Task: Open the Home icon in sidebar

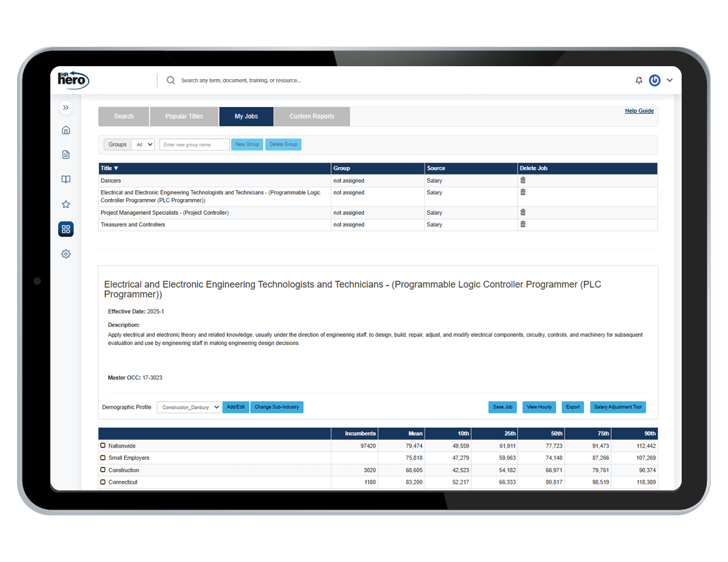Action: coord(66,130)
